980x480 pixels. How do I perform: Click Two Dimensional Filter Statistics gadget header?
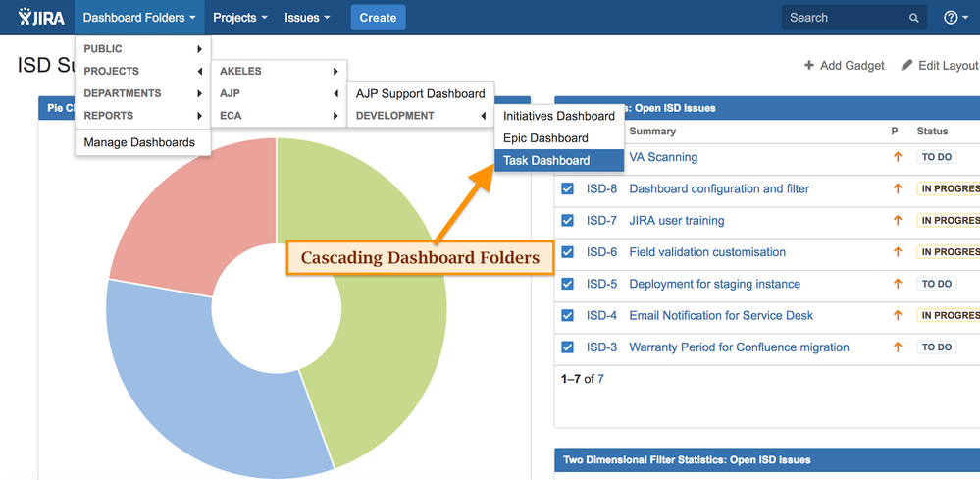click(x=767, y=460)
